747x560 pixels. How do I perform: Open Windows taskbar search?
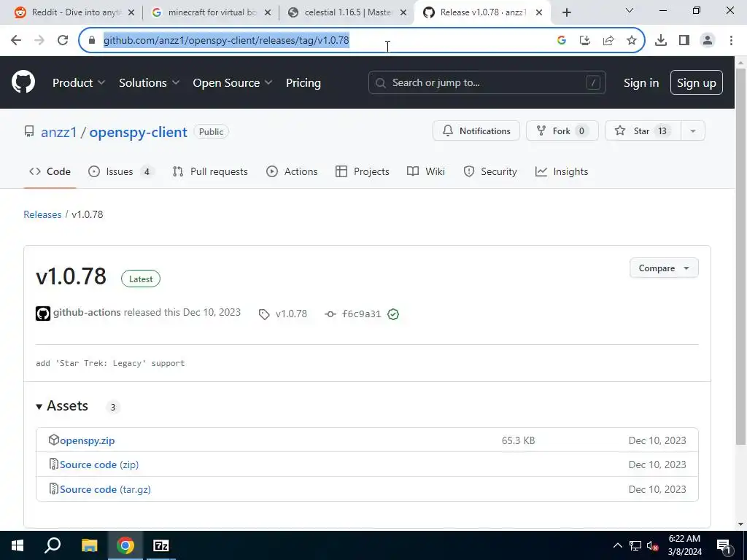pos(53,545)
